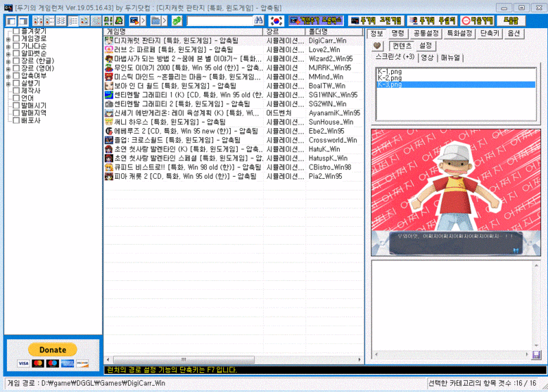
Task: Open the 영상 sub-tab
Action: (x=427, y=58)
